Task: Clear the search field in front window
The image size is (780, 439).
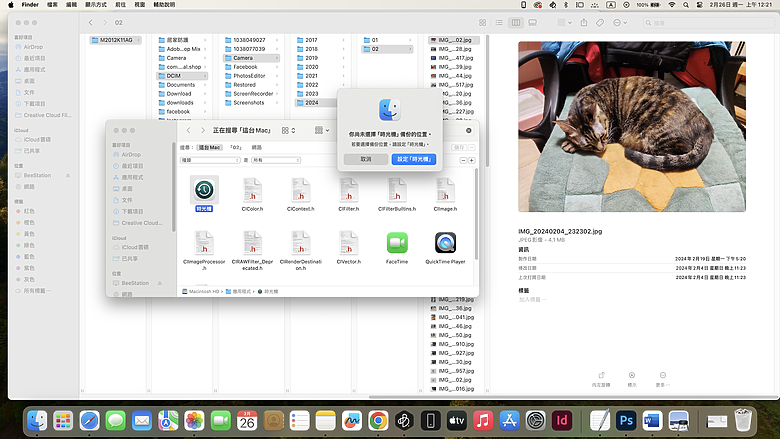Action: tap(469, 130)
